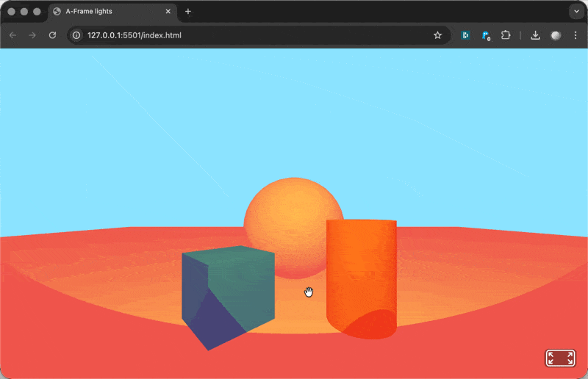
Task: Go forward to next page
Action: (32, 35)
